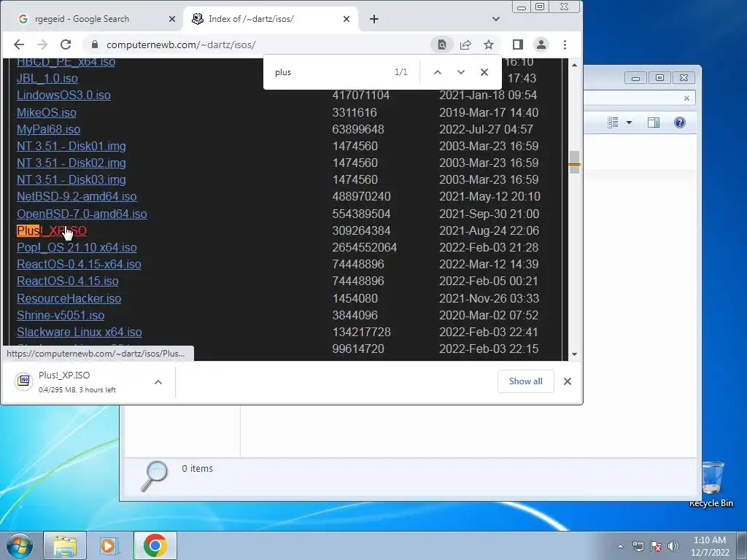This screenshot has width=747, height=560.
Task: Open the taskbar clock and date
Action: click(710, 546)
